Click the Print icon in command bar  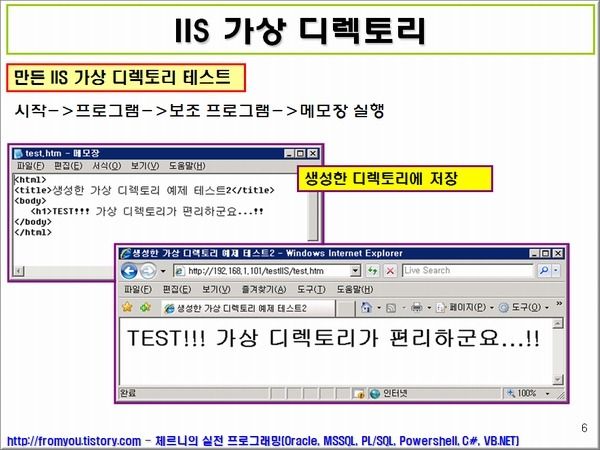pyautogui.click(x=417, y=307)
